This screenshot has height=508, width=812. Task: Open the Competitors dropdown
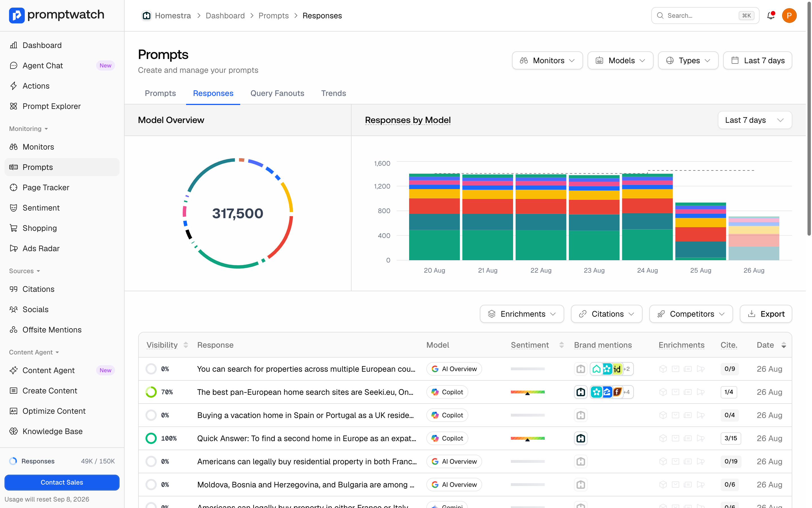coord(691,314)
